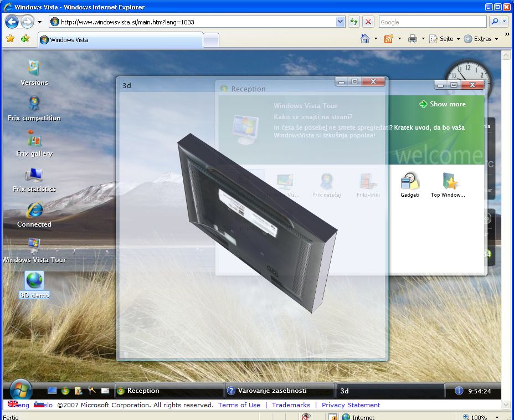Click the RSS feeds icon
This screenshot has width=514, height=420.
pyautogui.click(x=388, y=39)
